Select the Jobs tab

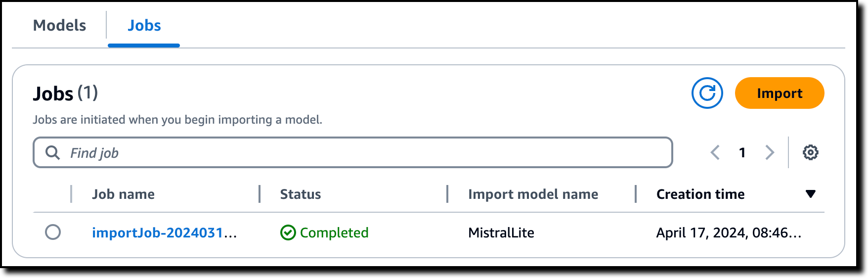click(x=144, y=25)
